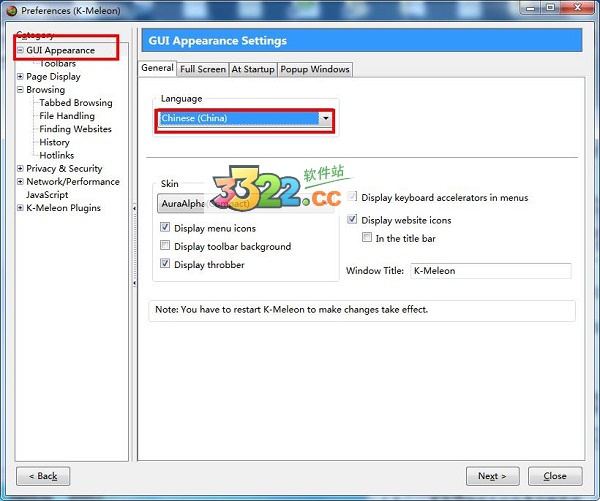The height and width of the screenshot is (501, 600).
Task: Open the AuraAlpha Skin dropdown
Action: (245, 203)
